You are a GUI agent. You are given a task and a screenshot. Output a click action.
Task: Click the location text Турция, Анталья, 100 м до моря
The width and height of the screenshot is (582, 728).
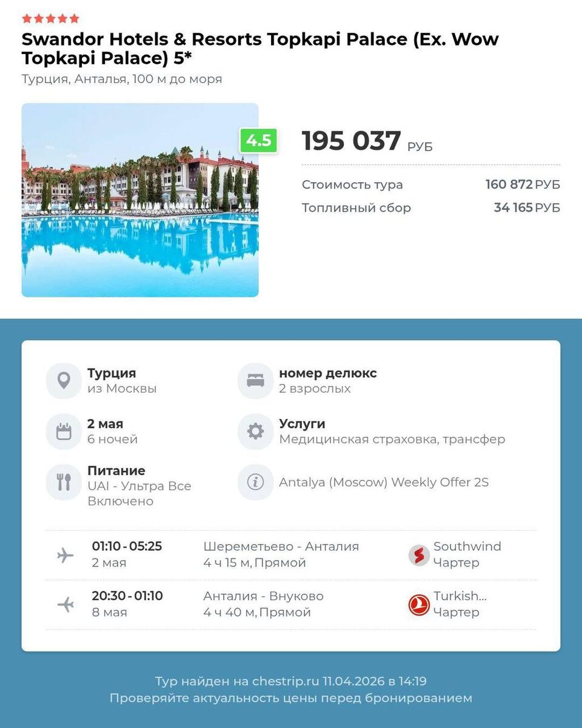coord(122,79)
